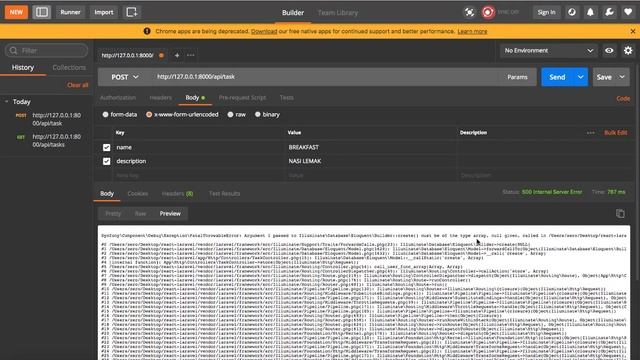The width and height of the screenshot is (640, 360).
Task: Click the BREAKFAST value cell
Action: point(371,147)
